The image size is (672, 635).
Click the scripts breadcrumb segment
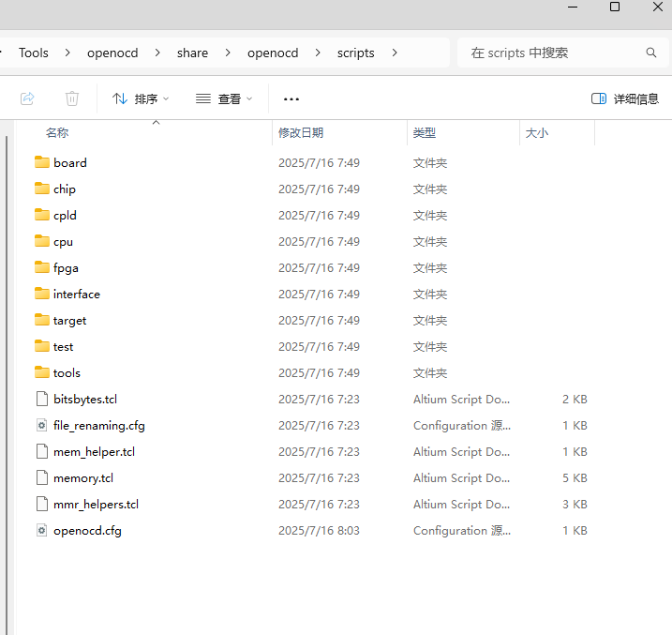[356, 53]
